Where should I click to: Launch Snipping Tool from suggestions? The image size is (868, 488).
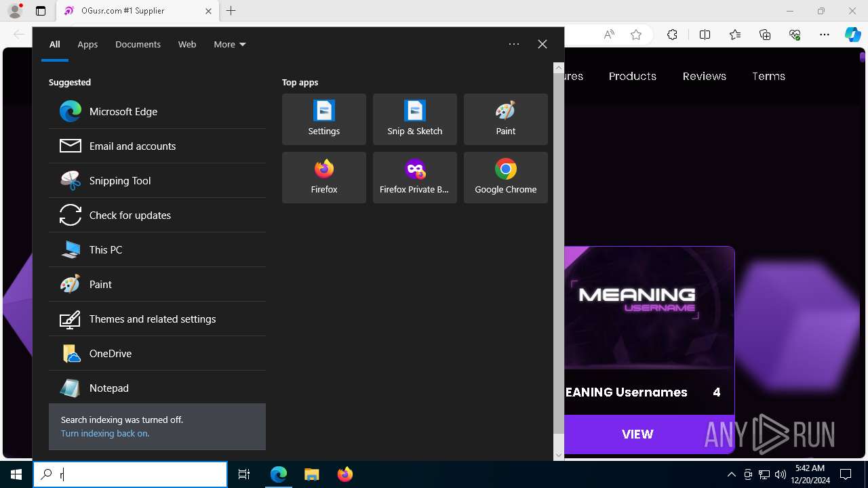click(x=157, y=180)
